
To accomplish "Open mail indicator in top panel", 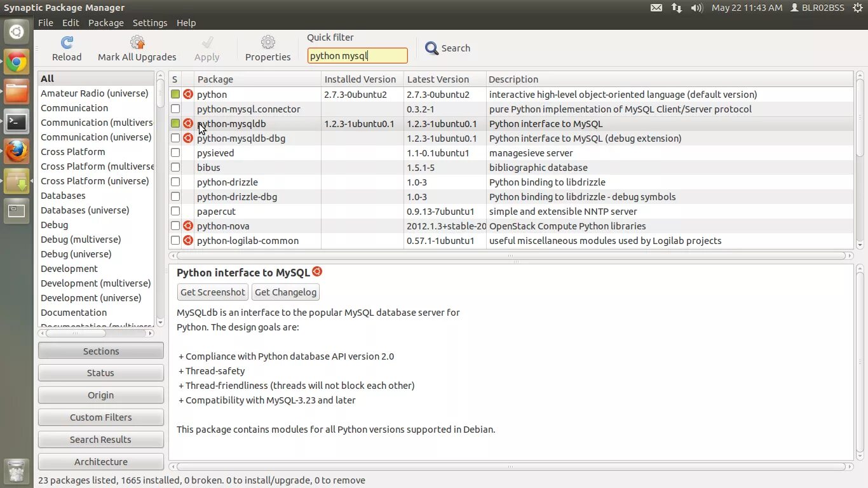I will tap(656, 8).
